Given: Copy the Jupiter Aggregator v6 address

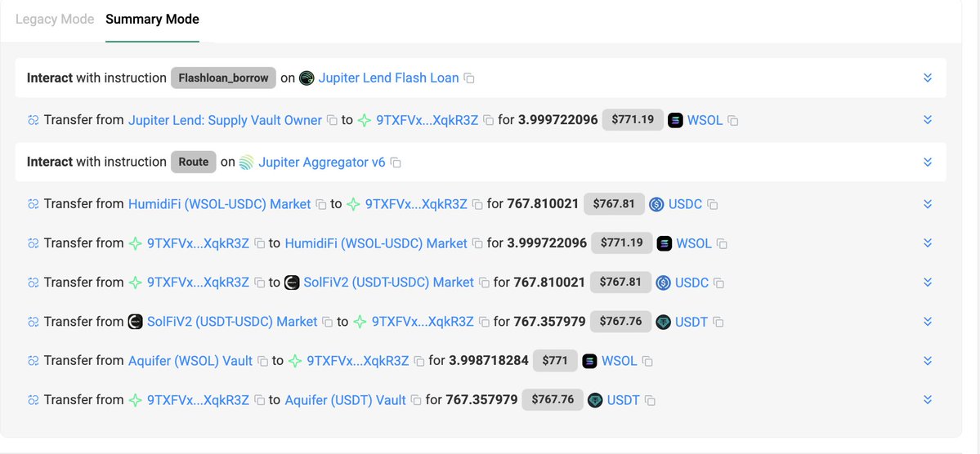Looking at the screenshot, I should coord(396,163).
